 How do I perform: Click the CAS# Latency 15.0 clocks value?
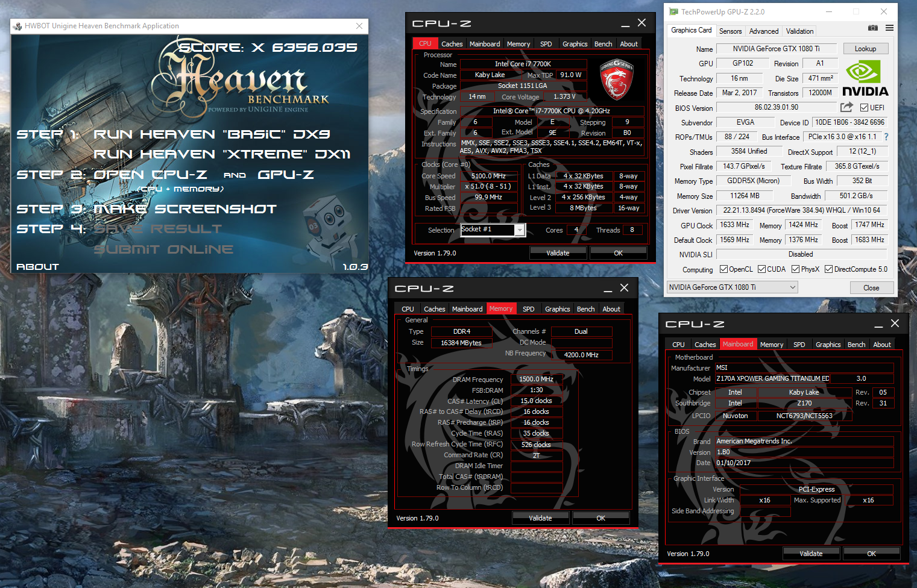pyautogui.click(x=536, y=401)
